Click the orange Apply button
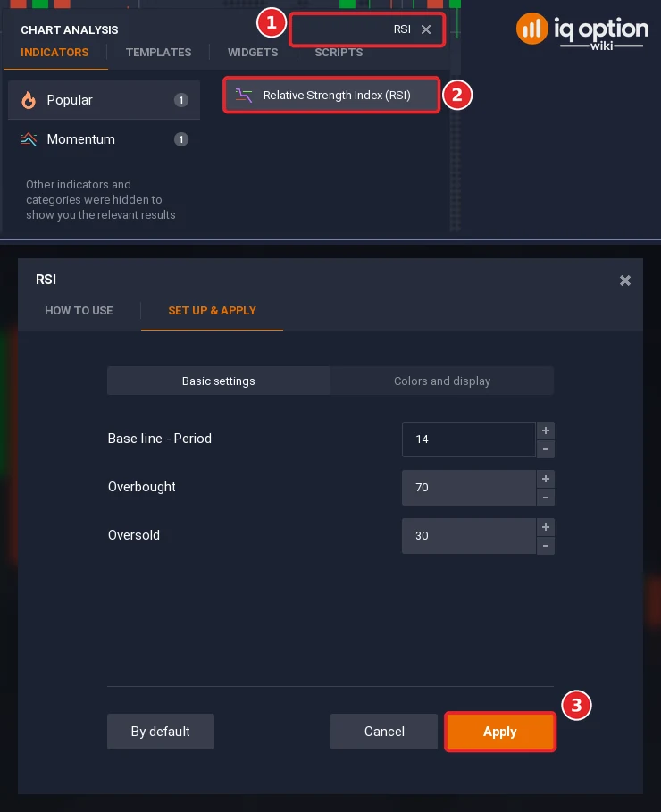The image size is (661, 812). point(500,732)
